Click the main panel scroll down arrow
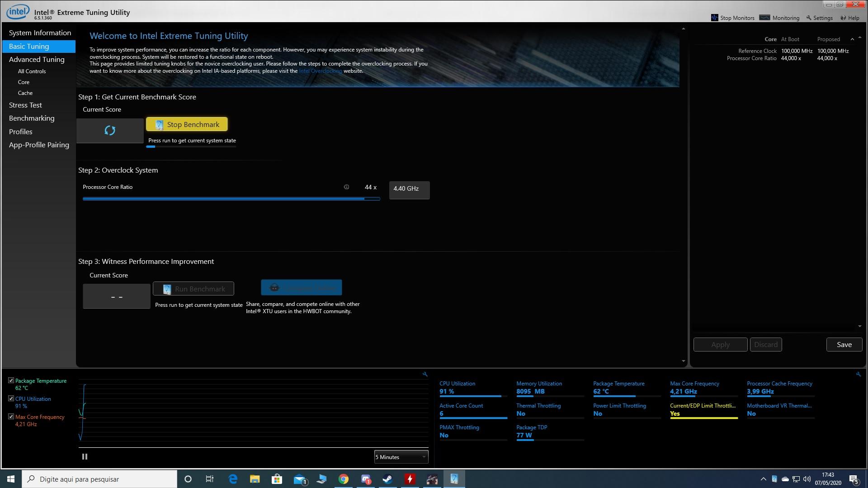868x488 pixels. 683,361
